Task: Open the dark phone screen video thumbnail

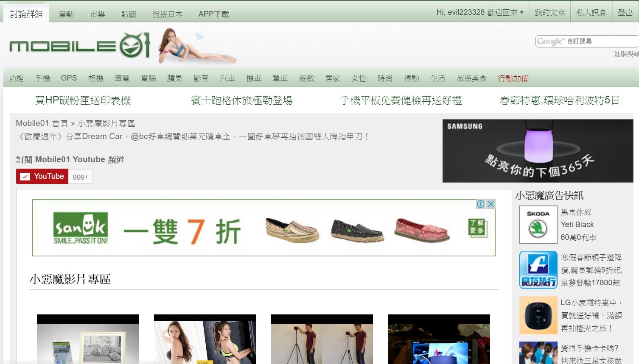Action: (439, 339)
